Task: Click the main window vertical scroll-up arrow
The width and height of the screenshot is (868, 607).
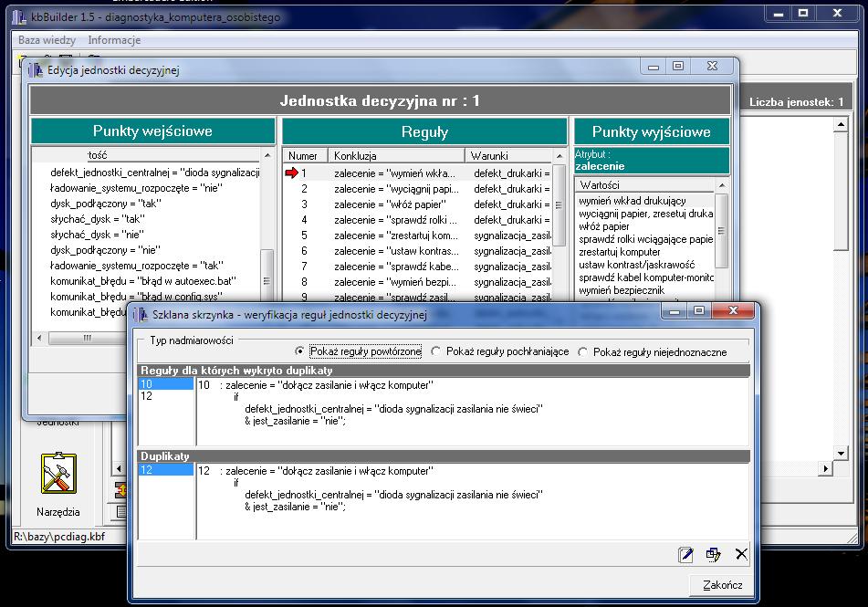Action: [841, 125]
